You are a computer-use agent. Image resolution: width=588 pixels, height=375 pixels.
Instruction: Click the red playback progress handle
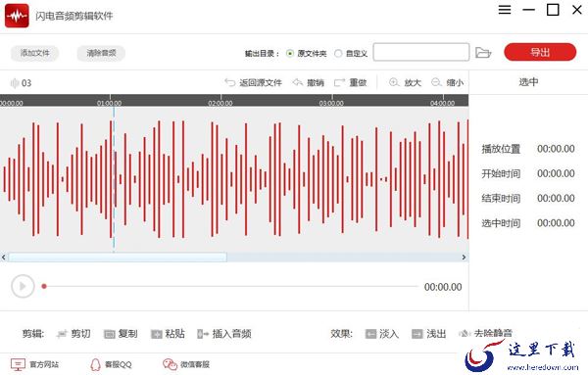tap(44, 287)
